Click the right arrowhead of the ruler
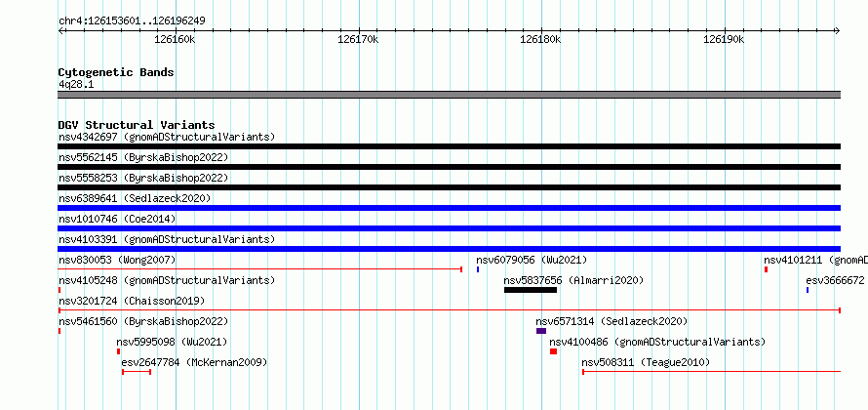Viewport: 868px width, 410px height. (838, 31)
